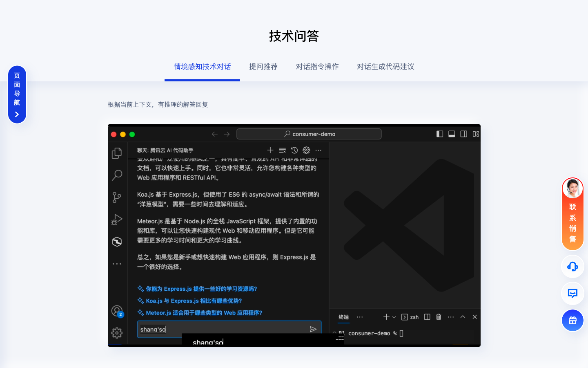Select the Search icon in VS Code sidebar
This screenshot has height=368, width=588.
click(117, 175)
